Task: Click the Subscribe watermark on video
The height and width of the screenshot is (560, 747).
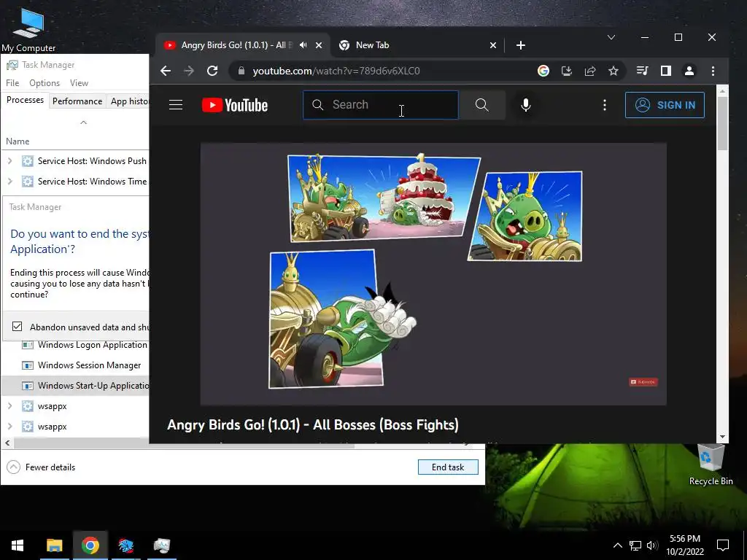Action: pyautogui.click(x=643, y=382)
